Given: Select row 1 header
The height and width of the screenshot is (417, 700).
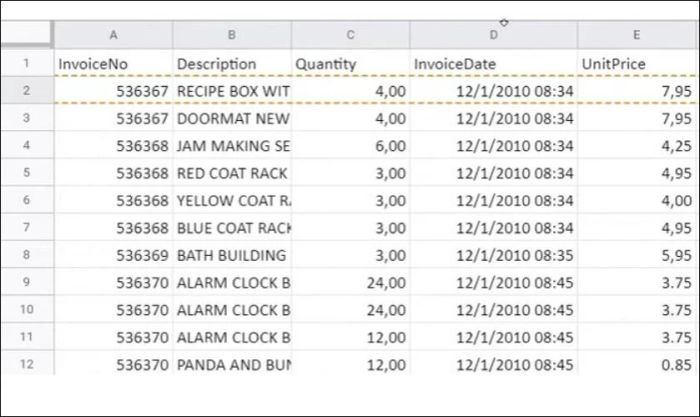Looking at the screenshot, I should (x=27, y=63).
